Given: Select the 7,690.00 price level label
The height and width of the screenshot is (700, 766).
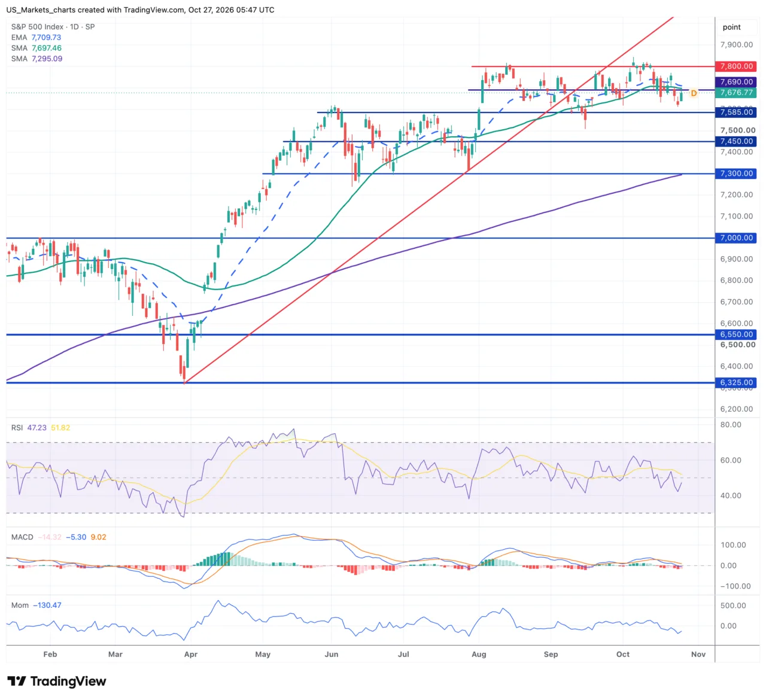Looking at the screenshot, I should point(737,82).
